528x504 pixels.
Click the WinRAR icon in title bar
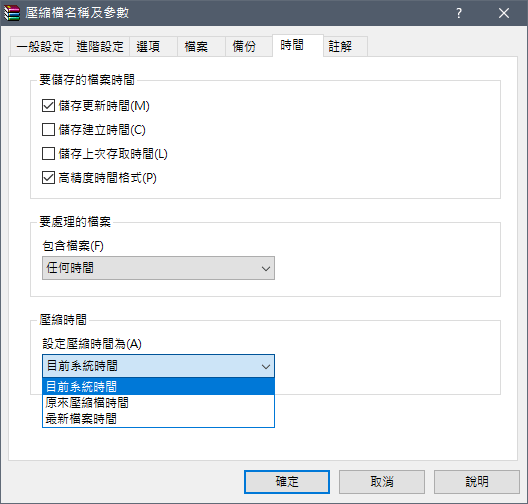click(x=12, y=13)
